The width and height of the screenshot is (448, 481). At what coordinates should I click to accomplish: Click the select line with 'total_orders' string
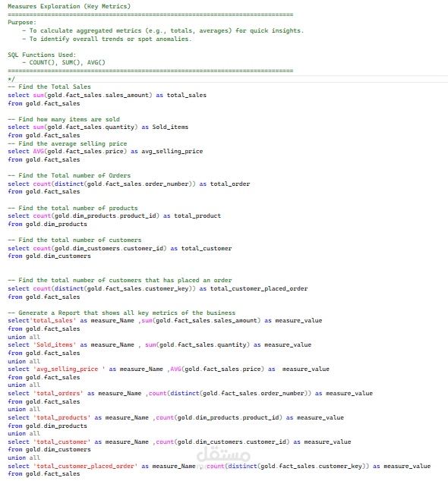click(190, 393)
